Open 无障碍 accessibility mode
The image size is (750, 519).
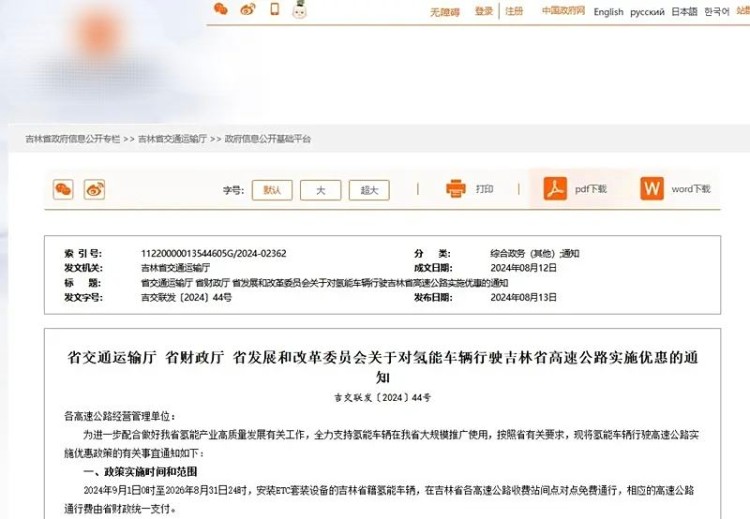point(444,11)
